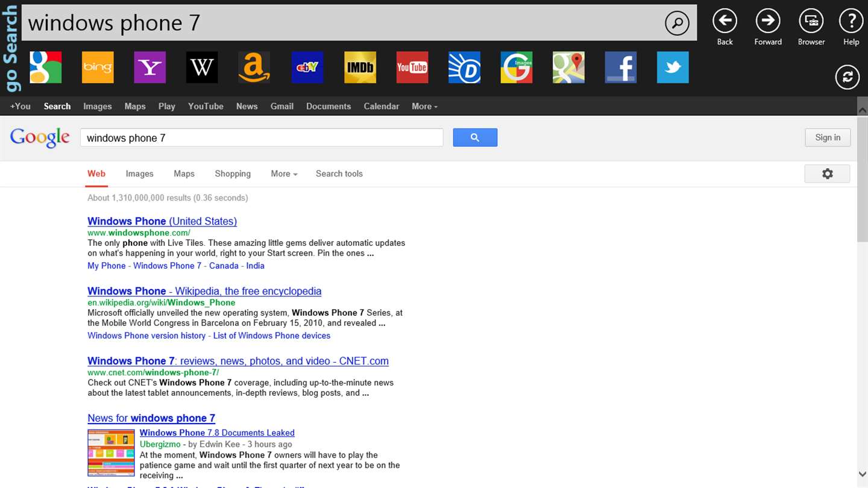Open Documents in the Google bar
Screen dimensions: 868x488
pos(329,106)
